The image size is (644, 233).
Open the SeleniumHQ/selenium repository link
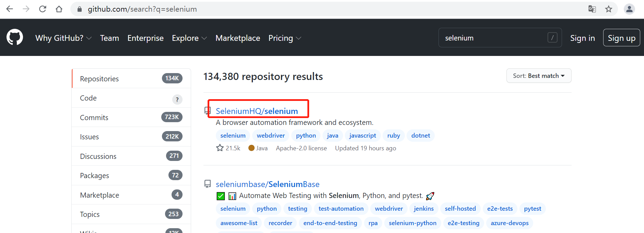(257, 111)
